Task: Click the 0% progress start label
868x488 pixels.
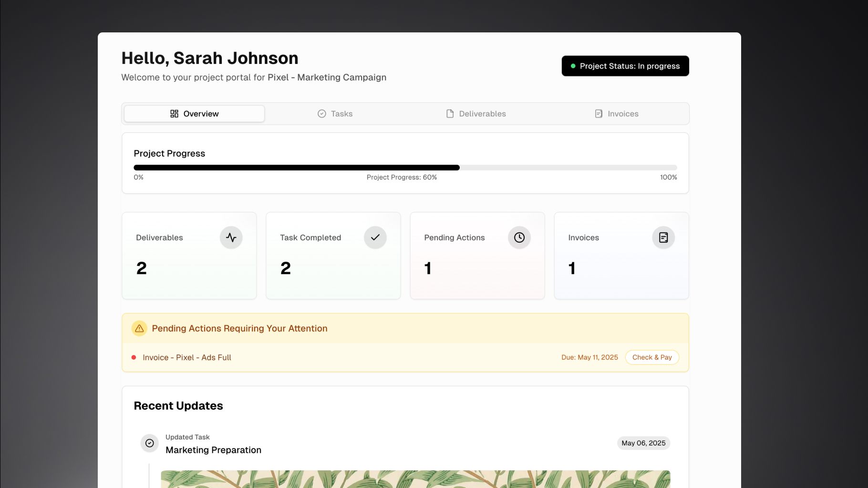Action: coord(138,177)
